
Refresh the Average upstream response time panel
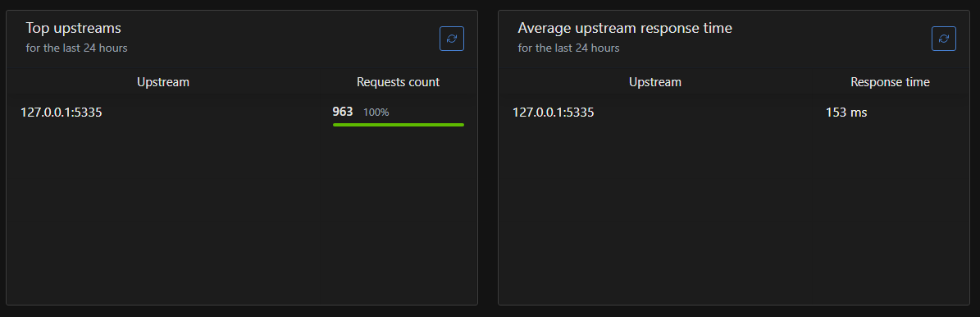point(944,39)
